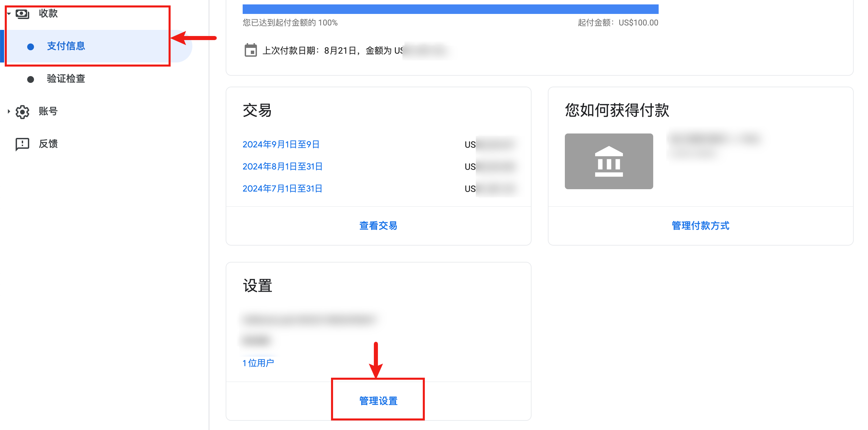This screenshot has width=868, height=430.
Task: Click the 起付金额 US$100.00 text
Action: [x=618, y=23]
